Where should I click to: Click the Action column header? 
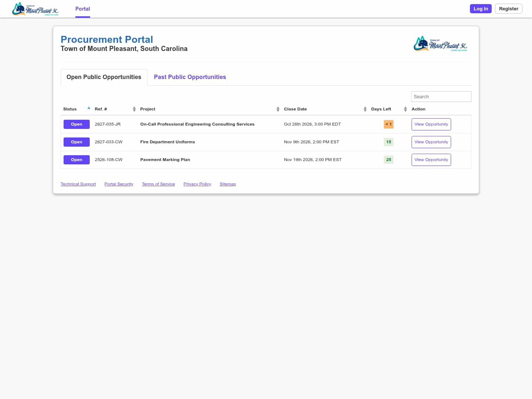point(419,109)
